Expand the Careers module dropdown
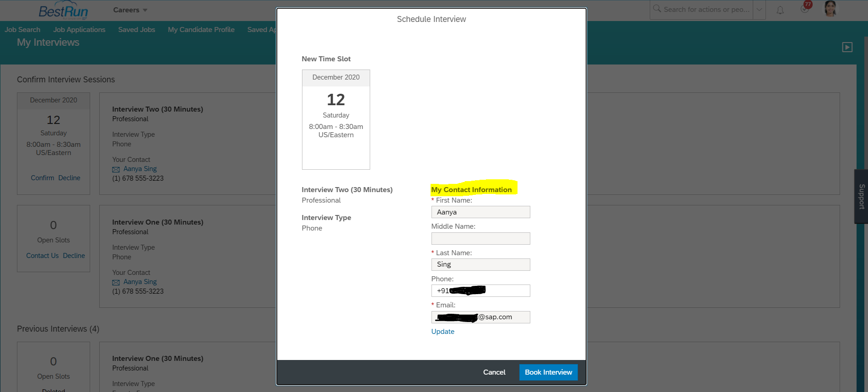 (130, 10)
